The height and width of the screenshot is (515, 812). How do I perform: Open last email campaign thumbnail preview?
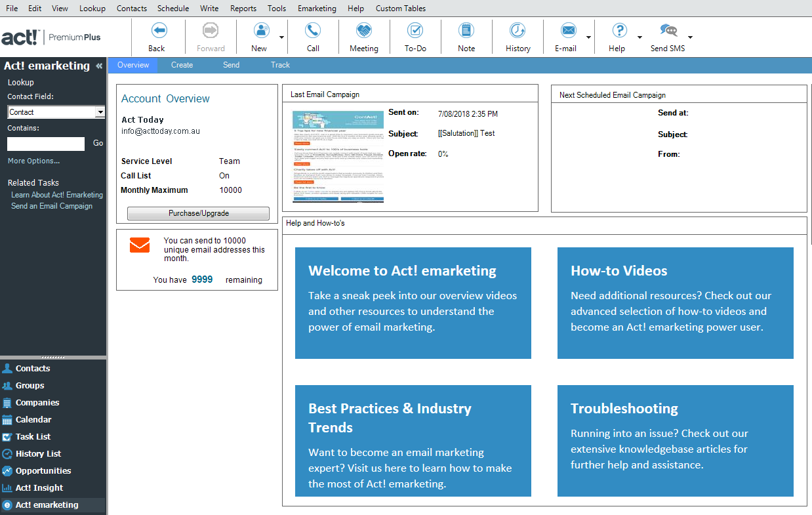(x=338, y=156)
